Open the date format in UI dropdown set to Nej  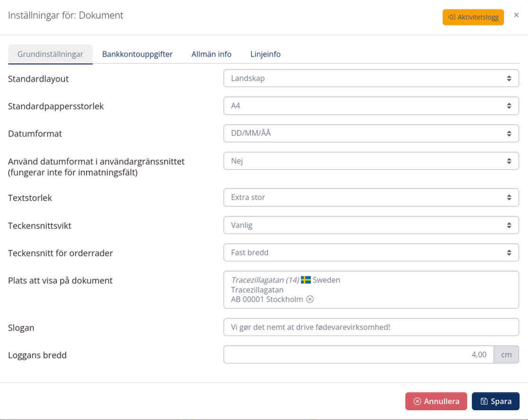[x=371, y=161]
